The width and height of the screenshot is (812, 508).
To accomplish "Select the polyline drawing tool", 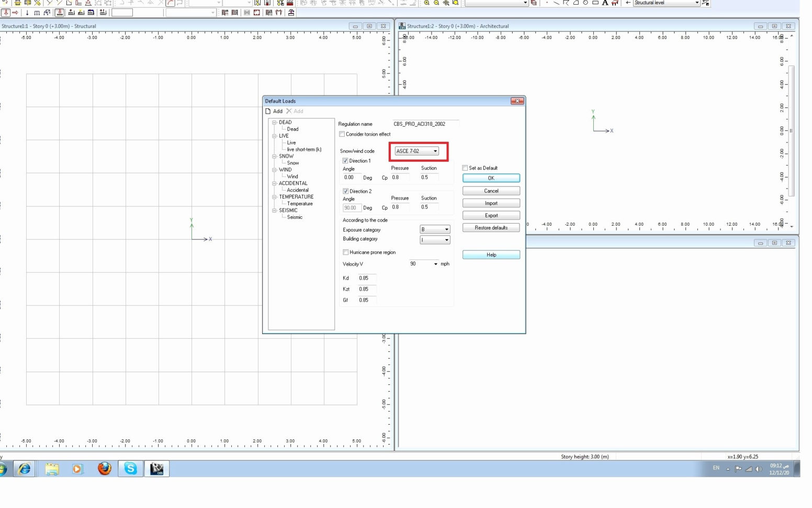I will pyautogui.click(x=566, y=3).
